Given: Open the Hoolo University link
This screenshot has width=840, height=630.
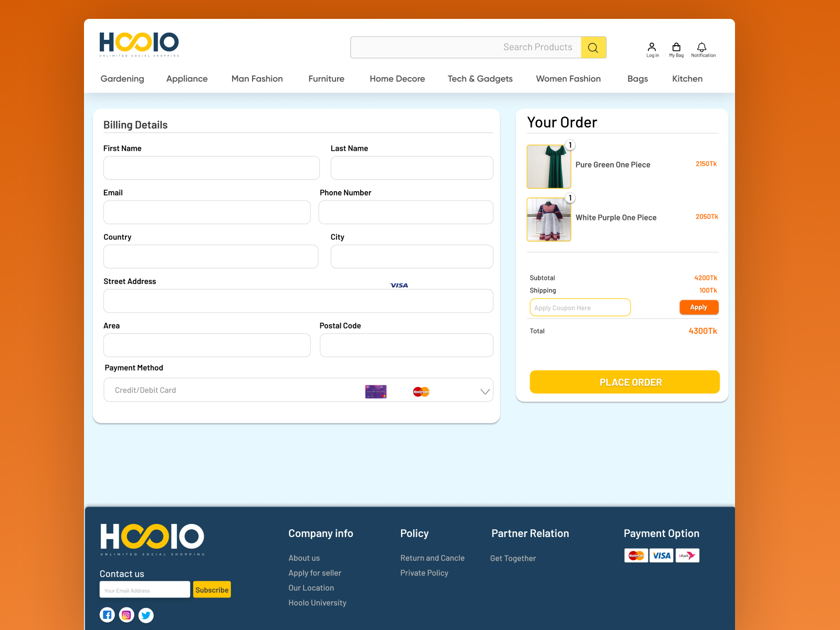Looking at the screenshot, I should coord(317,602).
